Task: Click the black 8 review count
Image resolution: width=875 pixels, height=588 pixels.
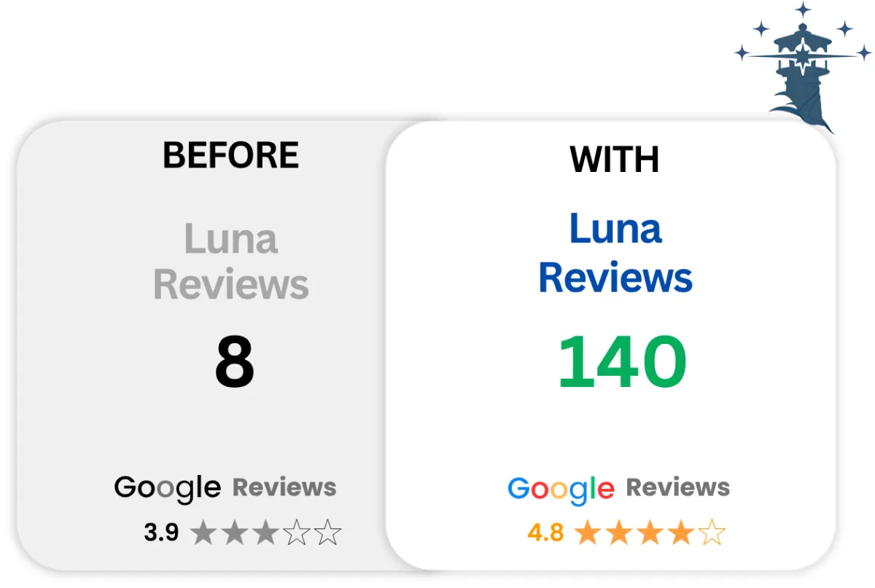Action: click(235, 362)
